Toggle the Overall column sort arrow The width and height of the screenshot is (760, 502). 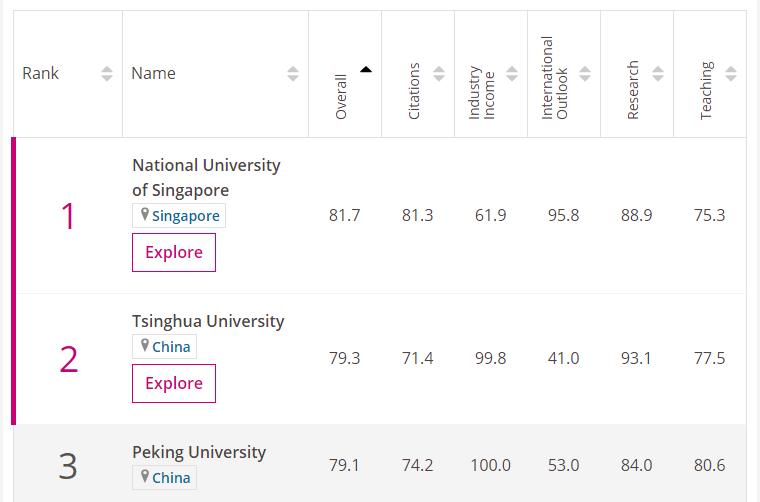(366, 69)
